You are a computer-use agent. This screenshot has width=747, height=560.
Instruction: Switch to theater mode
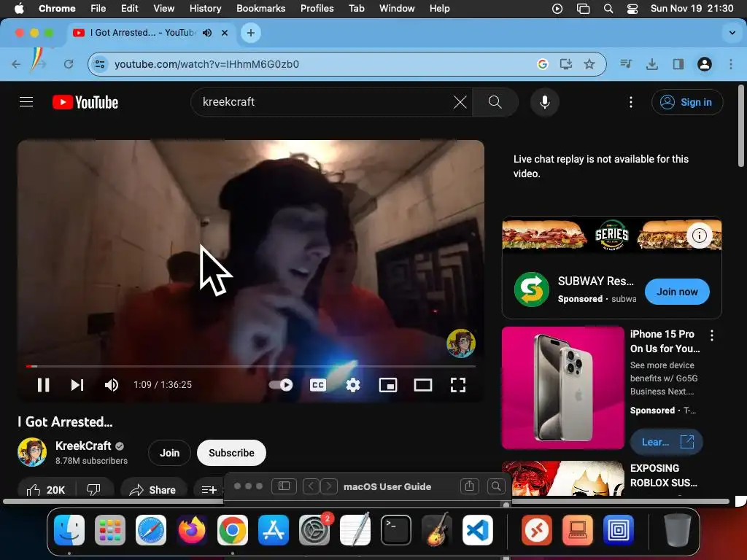tap(422, 385)
